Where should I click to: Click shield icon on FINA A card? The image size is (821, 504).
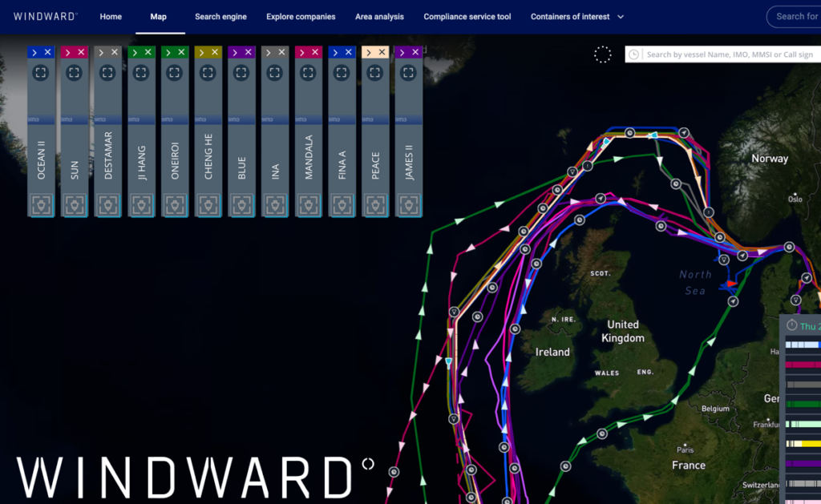point(342,205)
